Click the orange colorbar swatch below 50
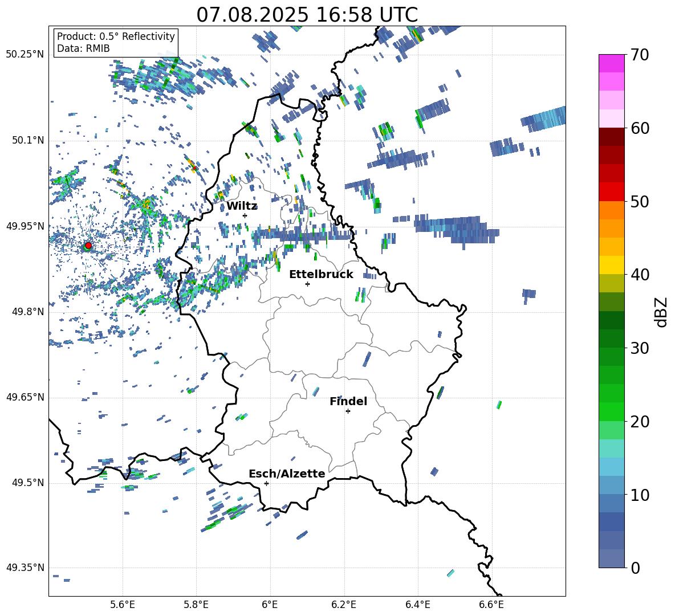 [x=611, y=210]
